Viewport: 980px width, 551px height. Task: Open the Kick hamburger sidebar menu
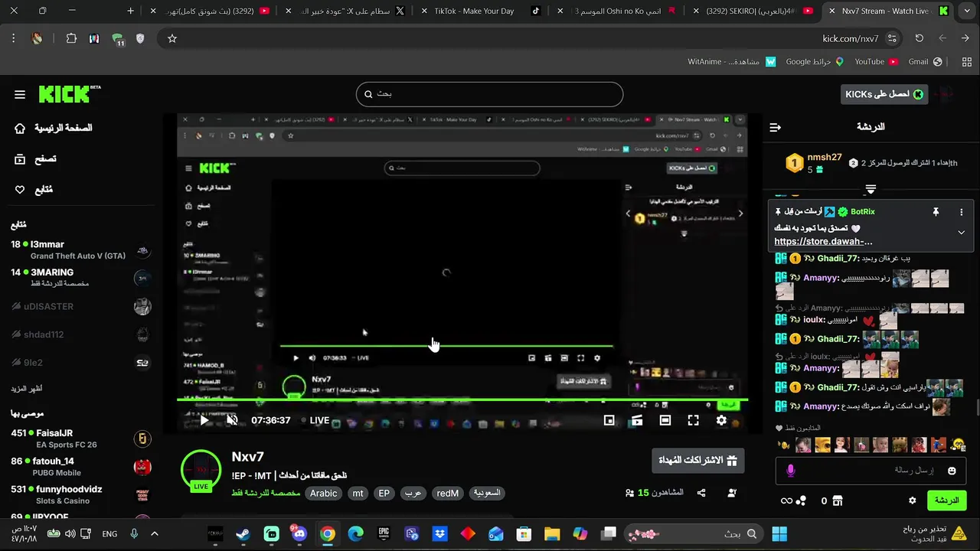tap(20, 95)
